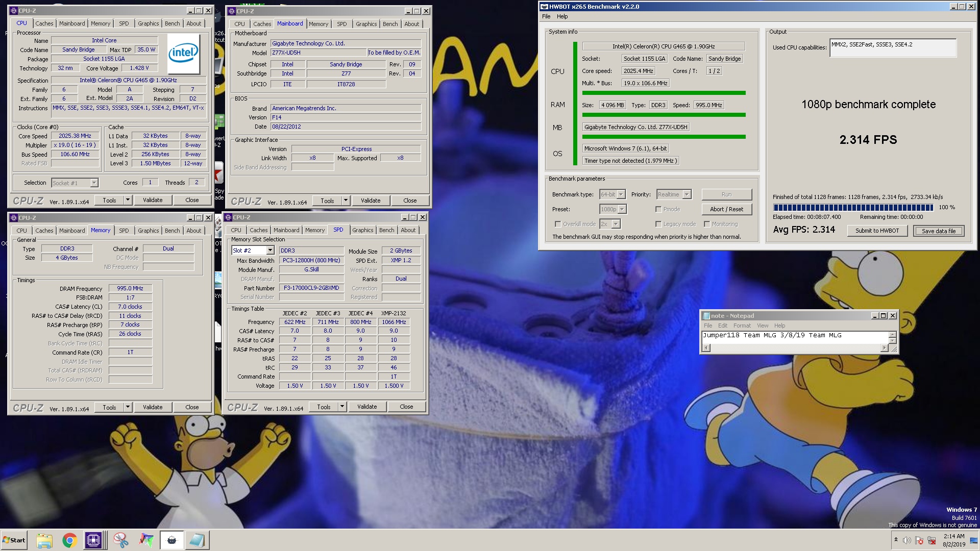Click the Notepad title bar icon
This screenshot has width=980, height=551.
[x=706, y=316]
